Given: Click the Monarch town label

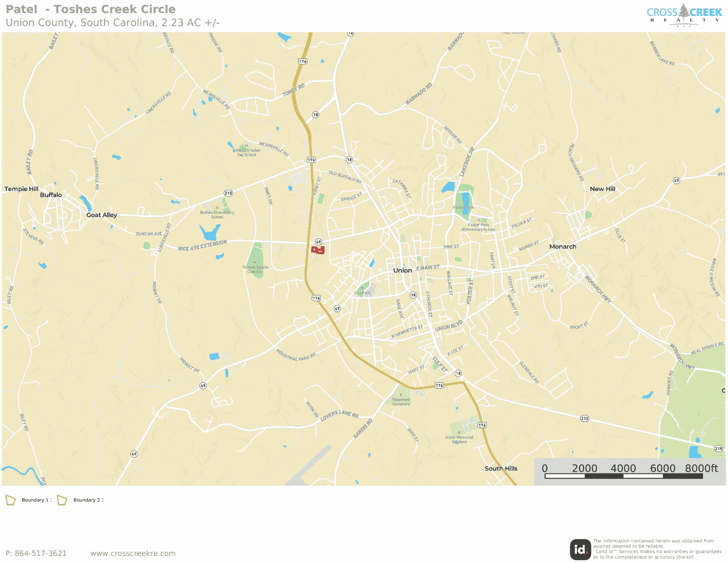Looking at the screenshot, I should point(563,246).
